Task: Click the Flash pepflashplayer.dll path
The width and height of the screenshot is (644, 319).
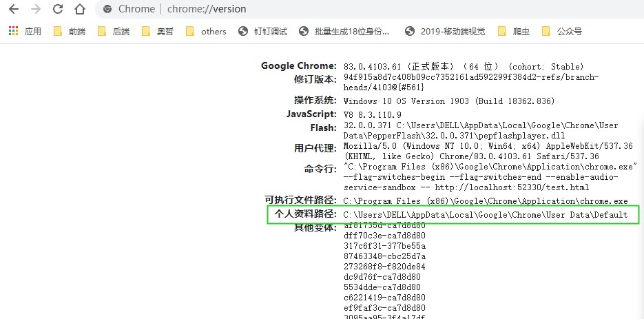Action: (x=481, y=130)
